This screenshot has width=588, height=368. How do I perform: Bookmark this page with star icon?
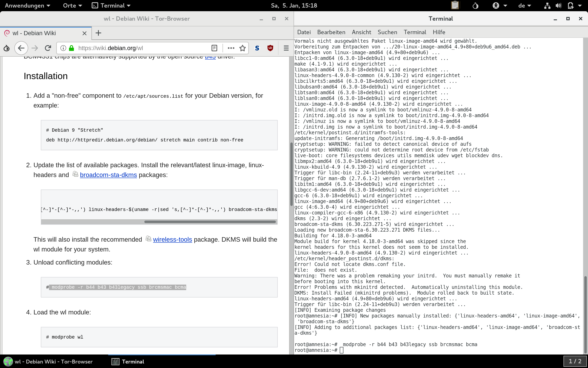tap(243, 48)
